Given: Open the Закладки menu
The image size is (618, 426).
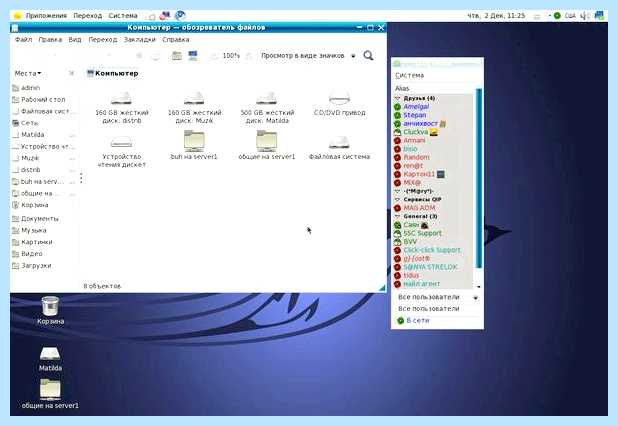Looking at the screenshot, I should (140, 39).
